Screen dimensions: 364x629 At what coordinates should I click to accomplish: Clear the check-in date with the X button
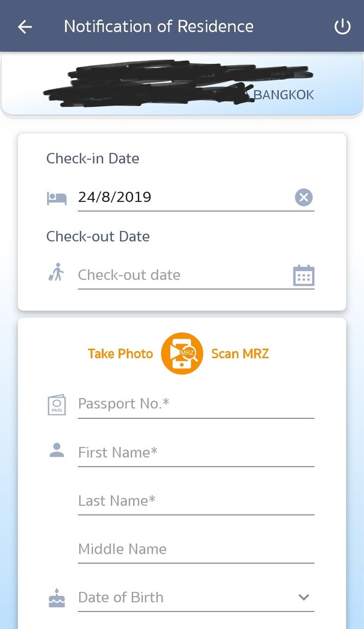303,197
